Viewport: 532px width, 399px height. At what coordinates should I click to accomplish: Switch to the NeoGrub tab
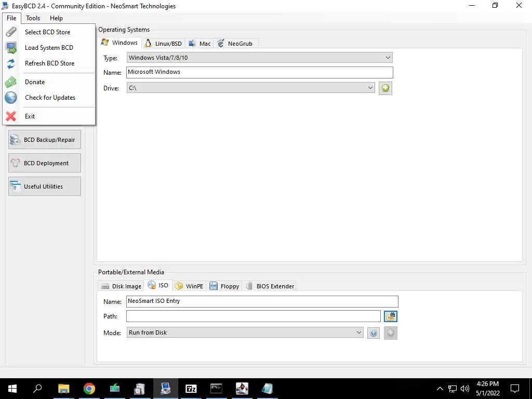coord(235,44)
